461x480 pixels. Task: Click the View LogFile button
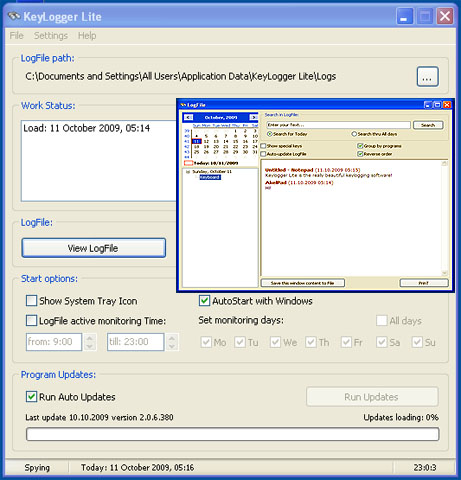94,248
